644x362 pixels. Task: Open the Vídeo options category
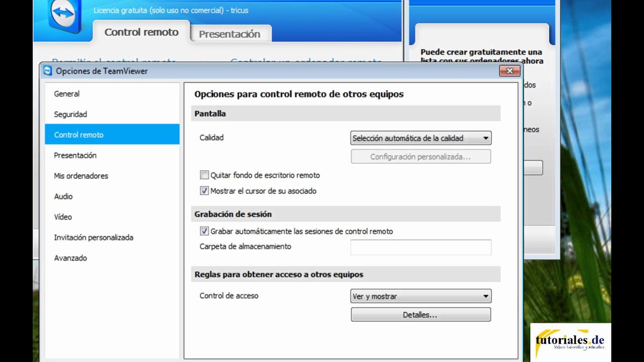point(112,217)
